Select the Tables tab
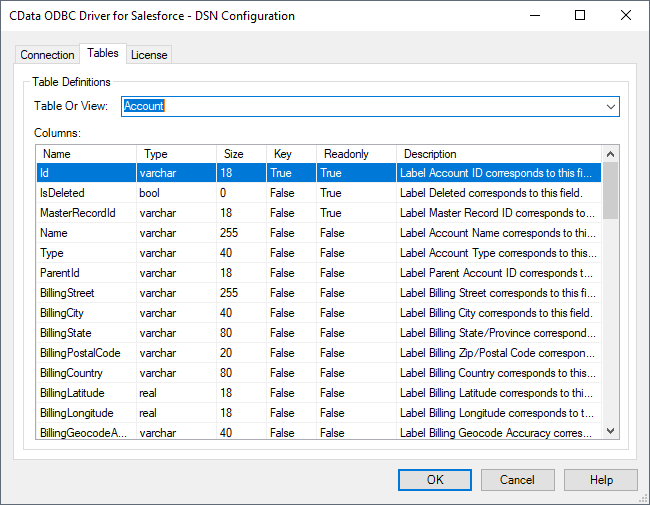Image resolution: width=650 pixels, height=505 pixels. [102, 53]
